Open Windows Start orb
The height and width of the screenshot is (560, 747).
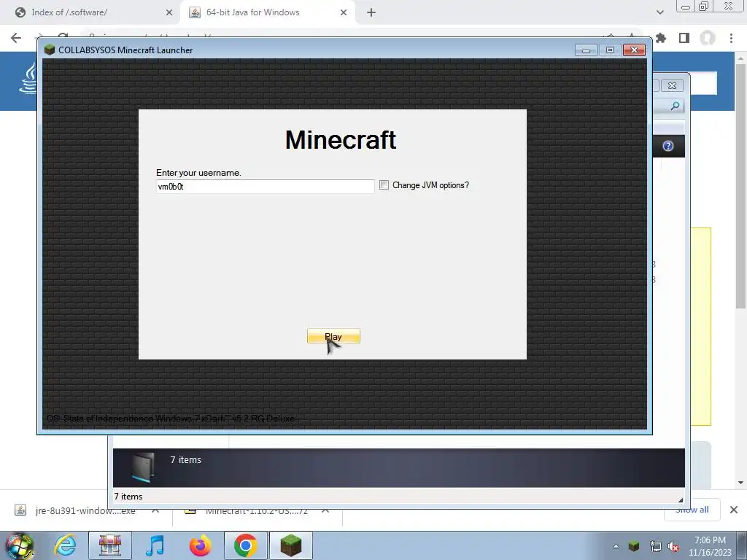tap(20, 545)
